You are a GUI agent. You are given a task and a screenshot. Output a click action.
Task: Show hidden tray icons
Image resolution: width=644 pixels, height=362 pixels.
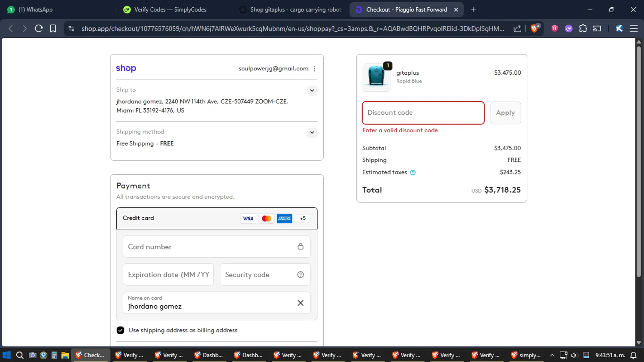point(552,355)
